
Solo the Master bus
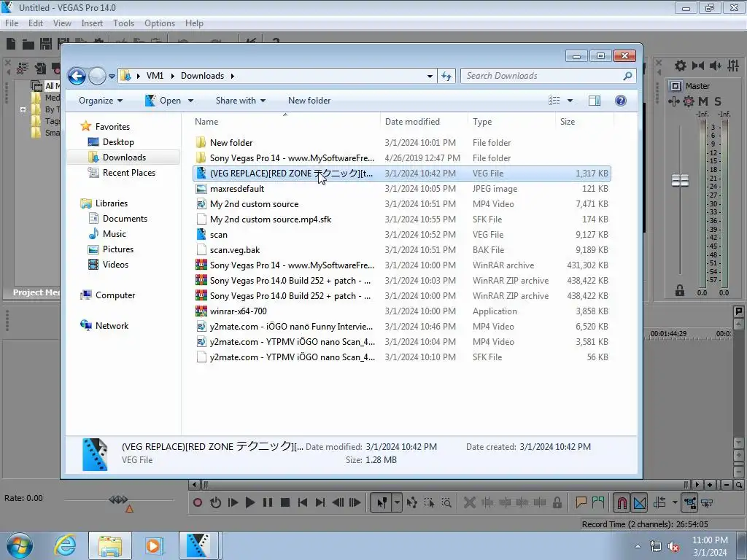point(718,101)
